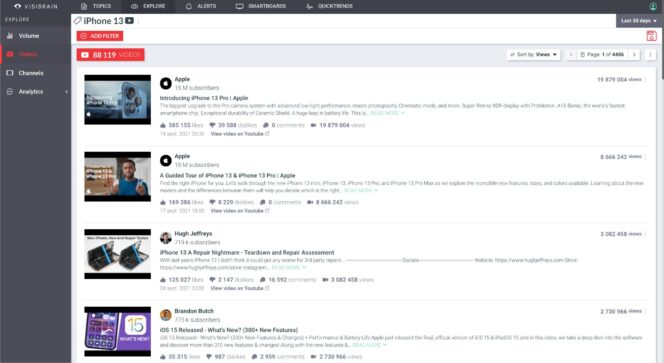
Task: Open the list options kebab menu
Action: 650,55
